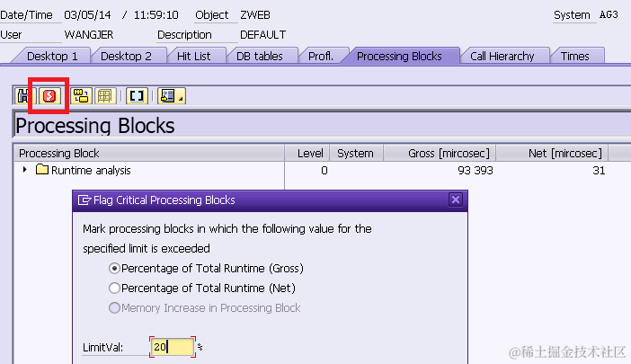Open the Profl. tab

(x=321, y=56)
